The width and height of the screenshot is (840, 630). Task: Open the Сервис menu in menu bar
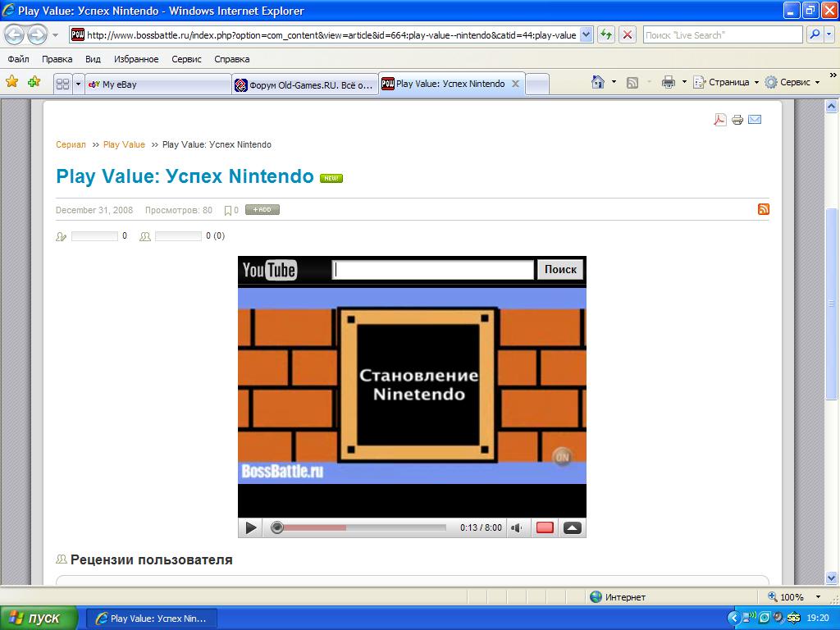186,59
